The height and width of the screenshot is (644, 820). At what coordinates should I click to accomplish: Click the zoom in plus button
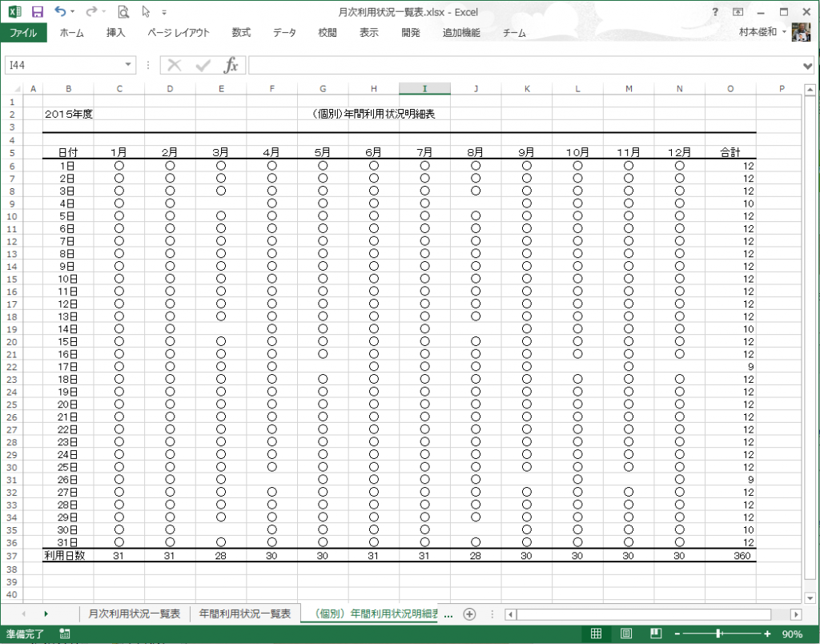(x=767, y=634)
